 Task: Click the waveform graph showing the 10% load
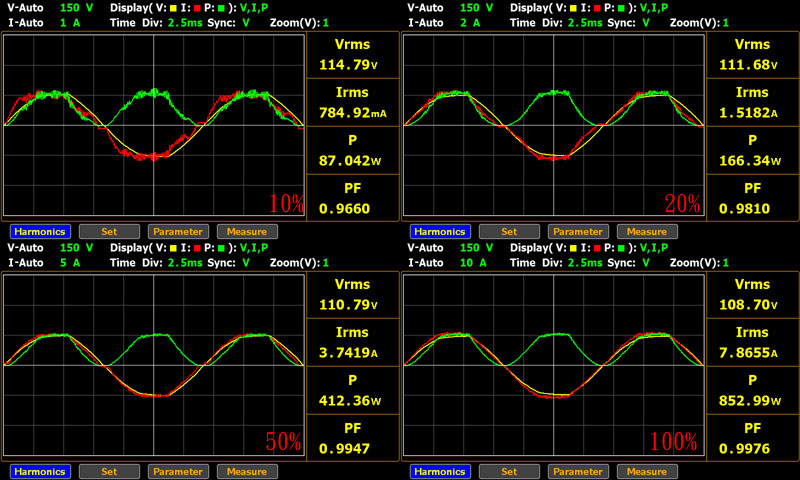tap(154, 125)
